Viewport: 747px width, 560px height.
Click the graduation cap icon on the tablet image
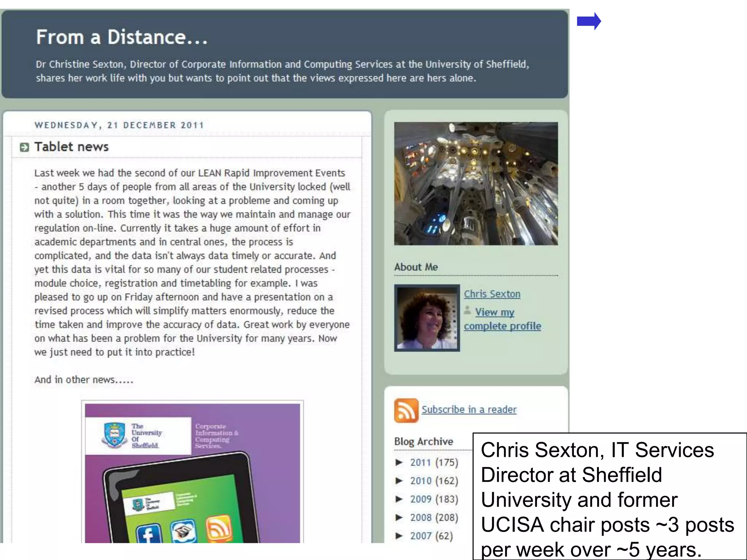[x=183, y=532]
